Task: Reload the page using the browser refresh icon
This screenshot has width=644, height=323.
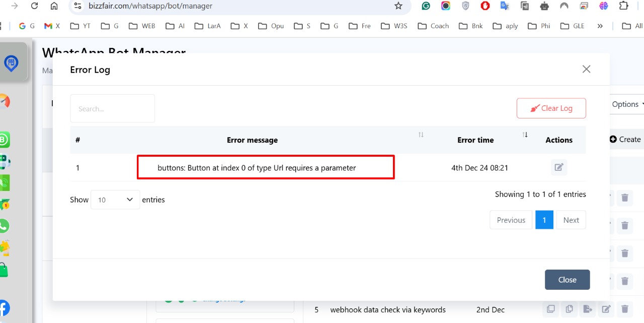Action: click(x=34, y=6)
